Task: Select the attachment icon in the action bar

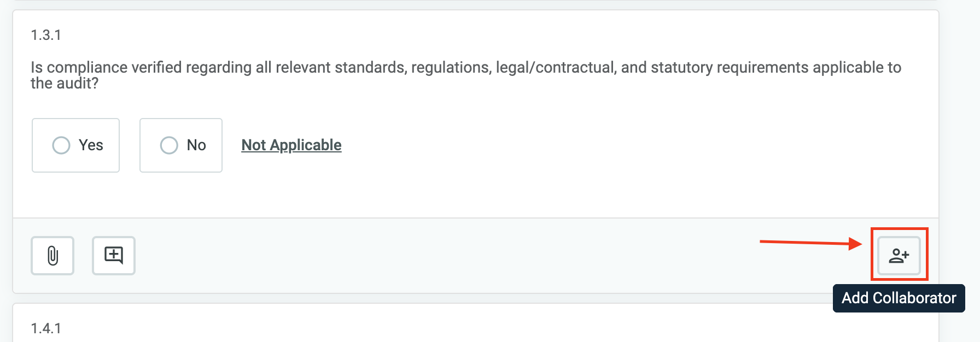Action: 52,255
